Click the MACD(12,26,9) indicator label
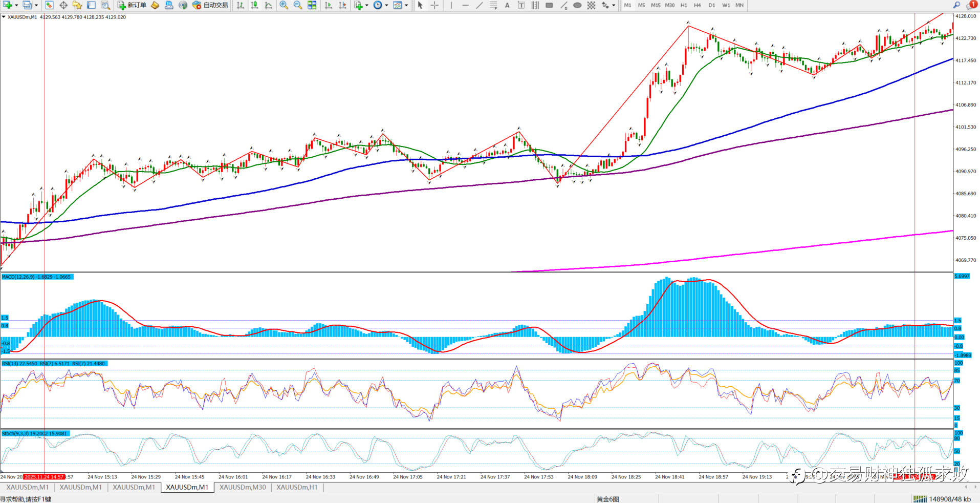The width and height of the screenshot is (980, 503). pyautogui.click(x=36, y=277)
